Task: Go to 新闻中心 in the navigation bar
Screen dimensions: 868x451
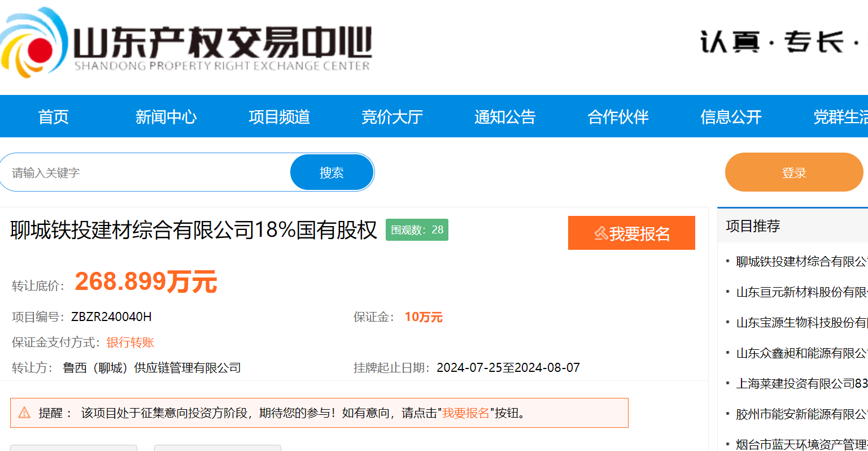Action: 166,116
